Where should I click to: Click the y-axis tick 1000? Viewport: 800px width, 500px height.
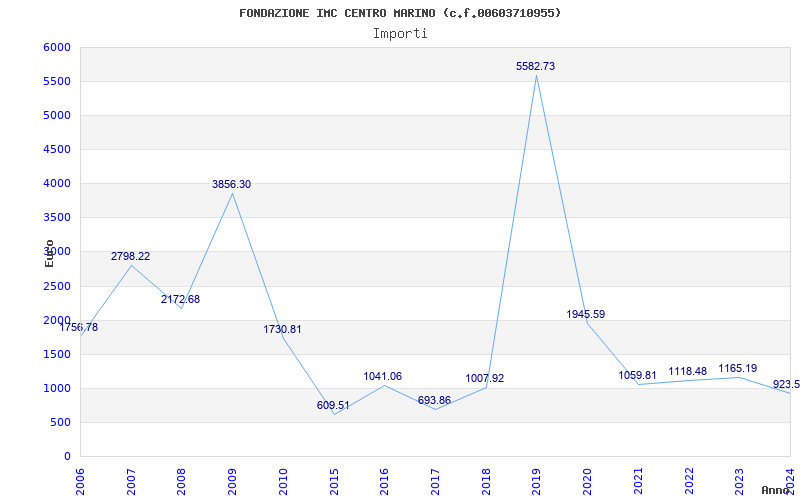coord(57,388)
